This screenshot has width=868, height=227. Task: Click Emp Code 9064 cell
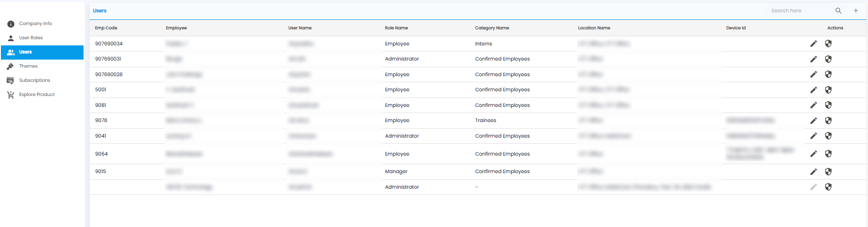[x=101, y=154]
